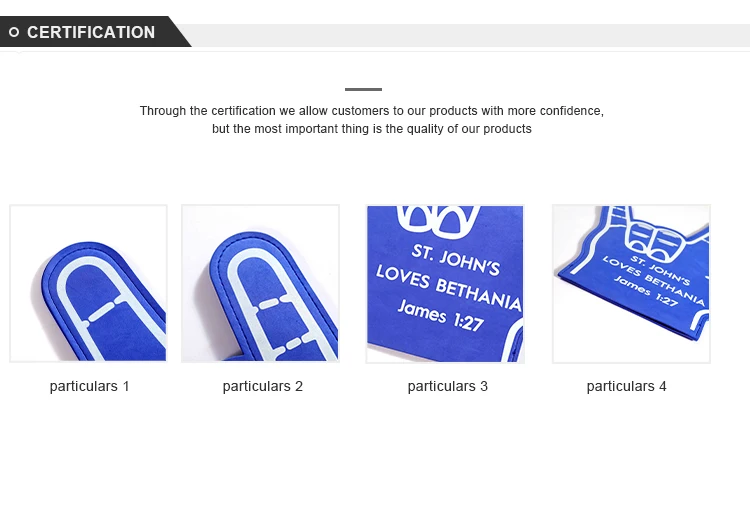Click the short gray divider line
Viewport: 750px width, 509px height.
363,89
